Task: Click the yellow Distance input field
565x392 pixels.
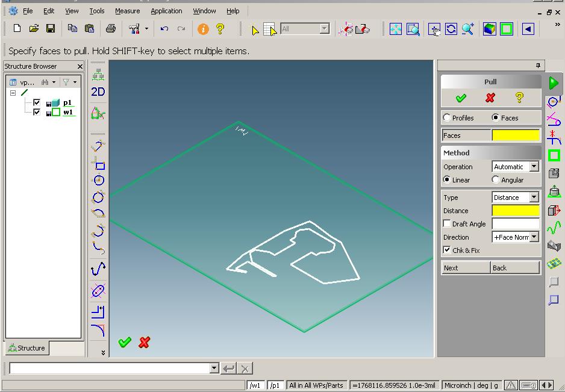Action: pos(515,210)
